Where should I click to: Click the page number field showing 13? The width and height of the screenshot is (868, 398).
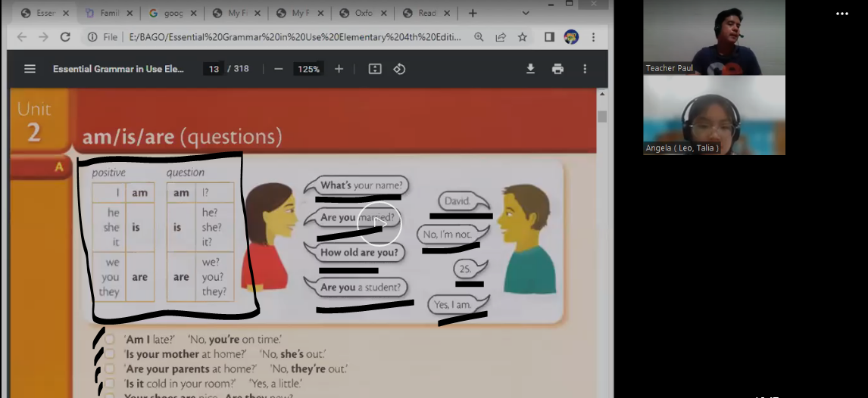pyautogui.click(x=214, y=69)
